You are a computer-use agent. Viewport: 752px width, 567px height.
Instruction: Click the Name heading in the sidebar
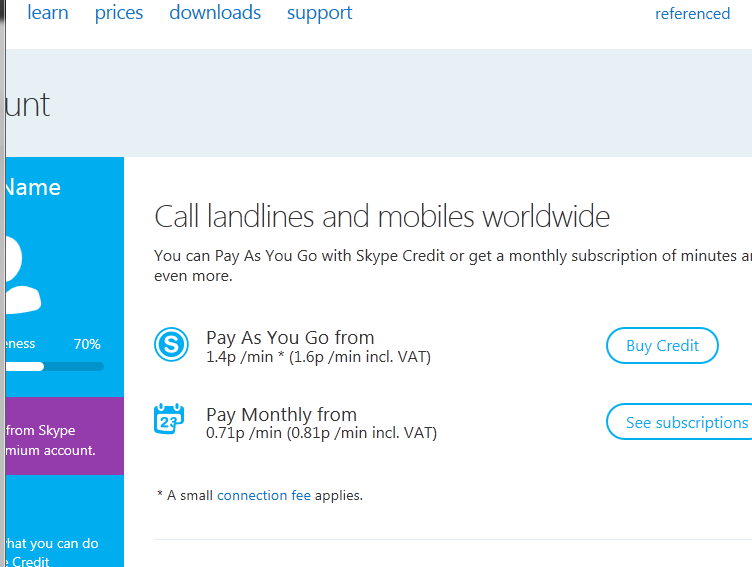point(32,187)
